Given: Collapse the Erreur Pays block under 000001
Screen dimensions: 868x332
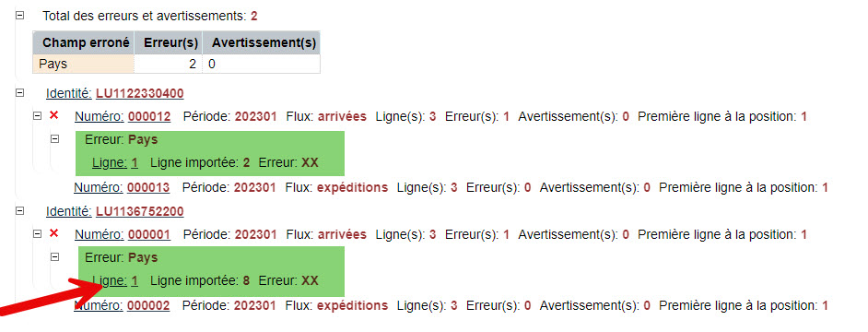Looking at the screenshot, I should pos(54,256).
